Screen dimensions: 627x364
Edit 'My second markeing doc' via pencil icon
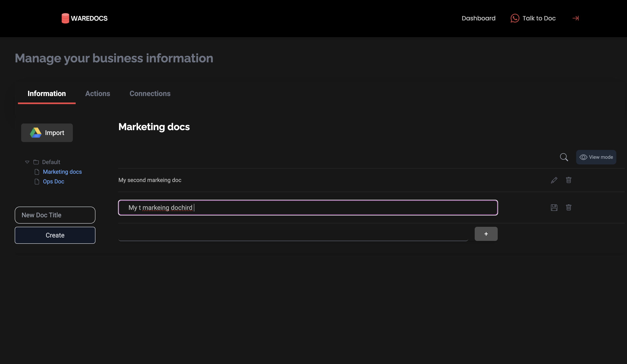click(554, 180)
